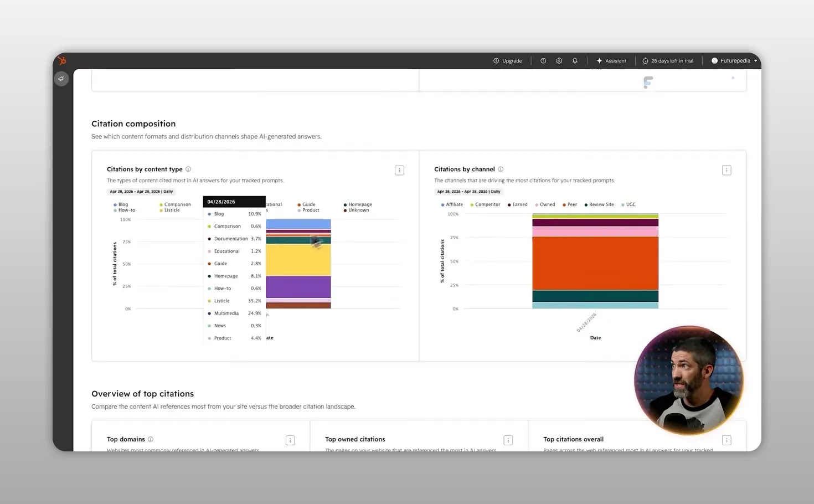Click the date range chip under content type chart
Viewport: 814px width, 504px height.
[x=141, y=192]
